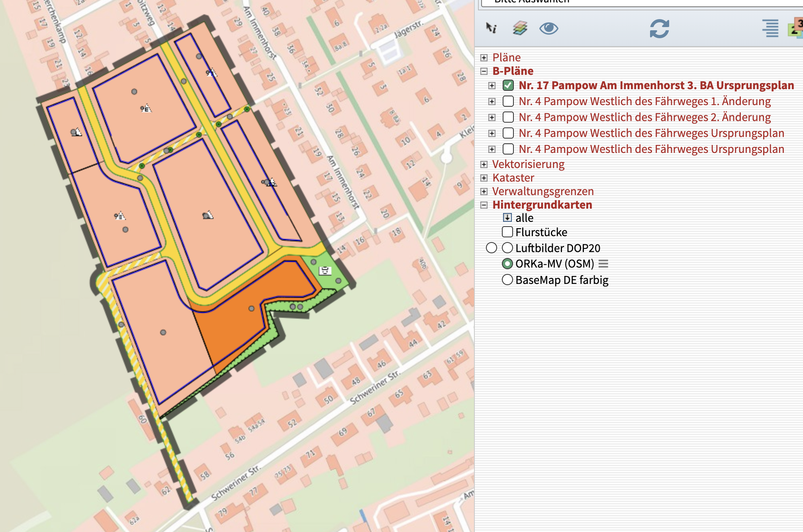Click the Vektorisierung tree label
The image size is (803, 532).
pos(528,164)
